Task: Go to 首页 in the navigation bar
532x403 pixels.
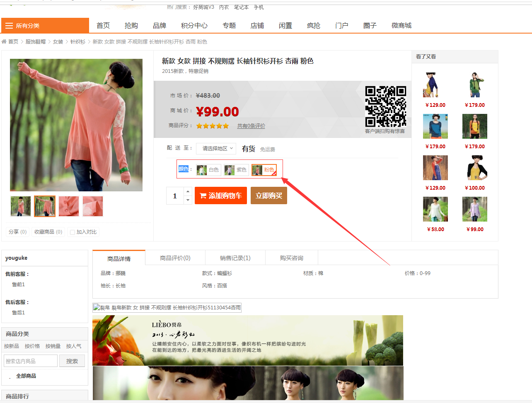Action: click(103, 26)
